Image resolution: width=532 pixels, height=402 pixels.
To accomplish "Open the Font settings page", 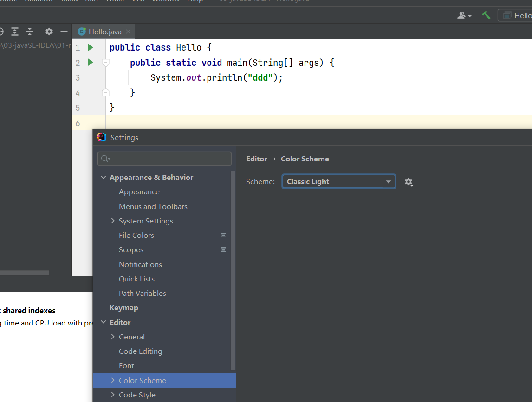I will pos(127,366).
